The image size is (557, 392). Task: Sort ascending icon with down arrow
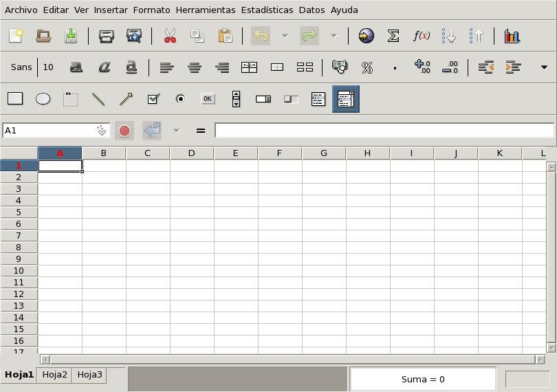[x=449, y=36]
